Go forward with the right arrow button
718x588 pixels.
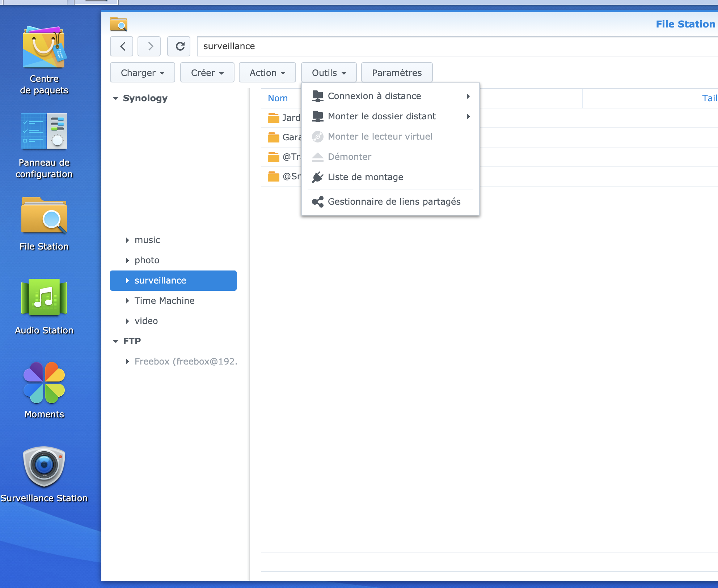click(150, 46)
